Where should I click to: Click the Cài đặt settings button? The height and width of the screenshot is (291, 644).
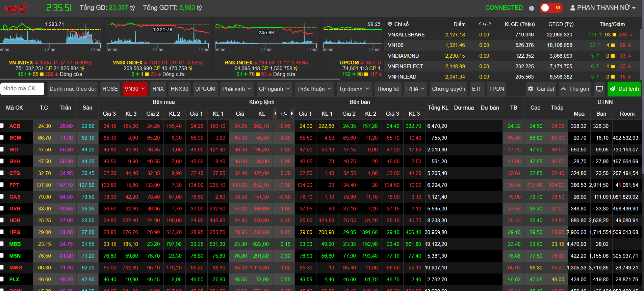tap(541, 89)
